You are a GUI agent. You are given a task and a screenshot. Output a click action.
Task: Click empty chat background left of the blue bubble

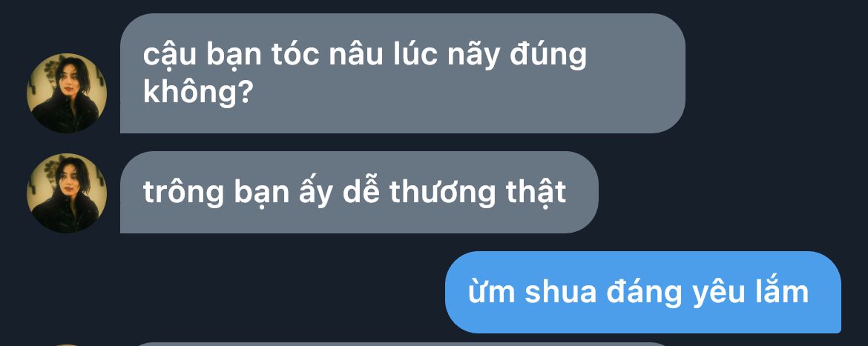click(x=249, y=293)
